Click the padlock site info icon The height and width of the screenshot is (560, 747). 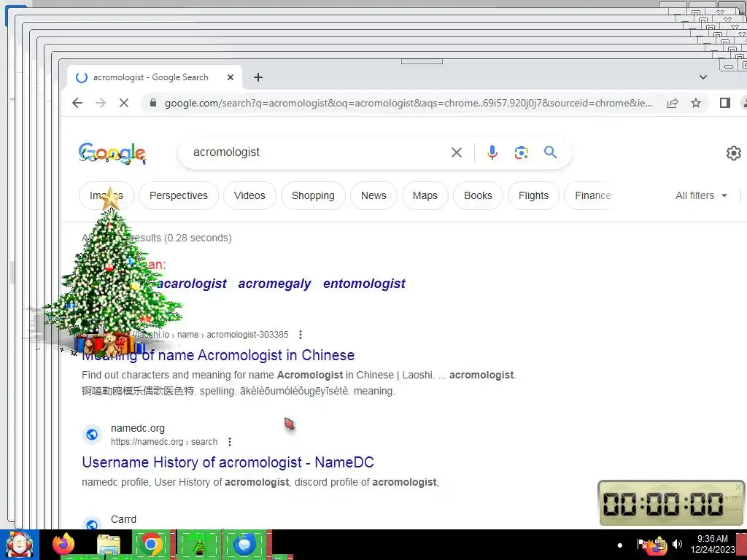153,103
